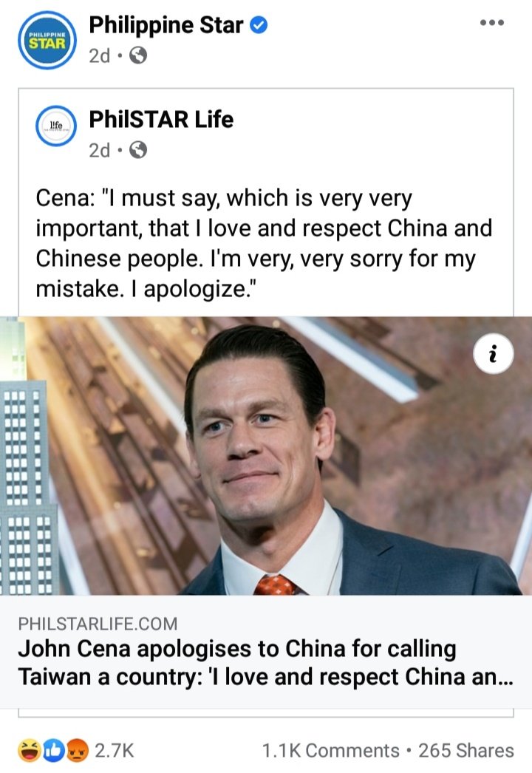Click the globe privacy icon under Philippine Star
Image resolution: width=532 pixels, height=773 pixels.
(138, 55)
